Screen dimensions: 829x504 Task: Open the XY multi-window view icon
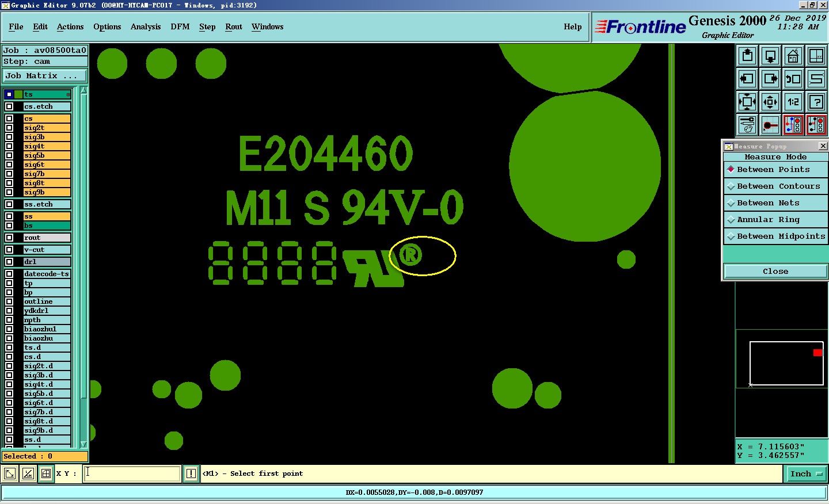(816, 56)
